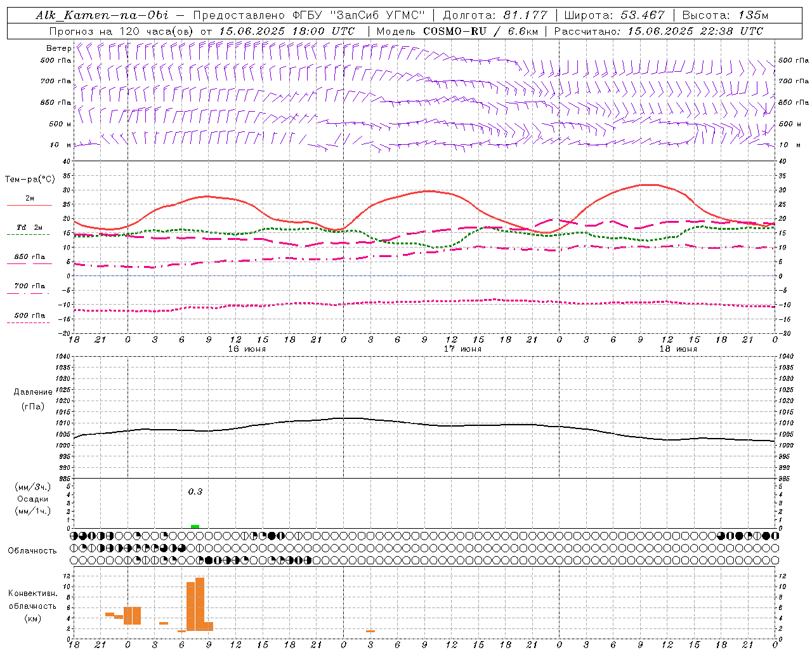Screen dimensions: 812x650
Task: Select the 700 гПа temperature legend entry
Action: tap(30, 288)
